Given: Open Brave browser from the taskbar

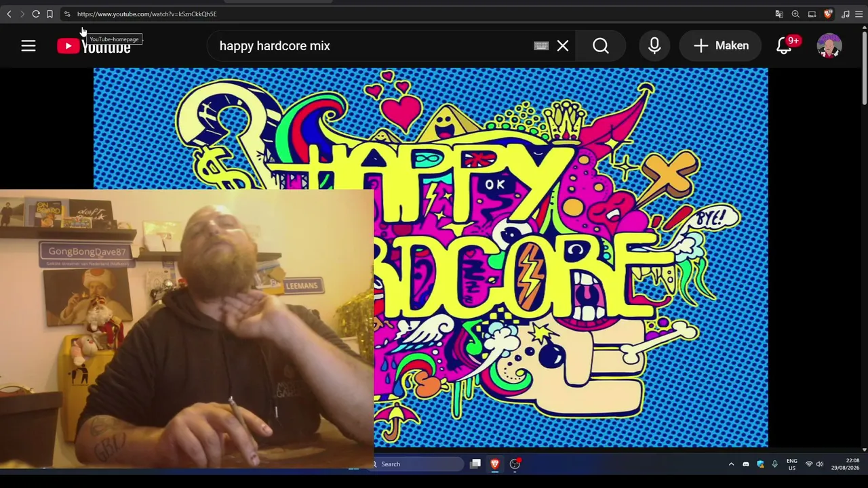Looking at the screenshot, I should tap(495, 464).
